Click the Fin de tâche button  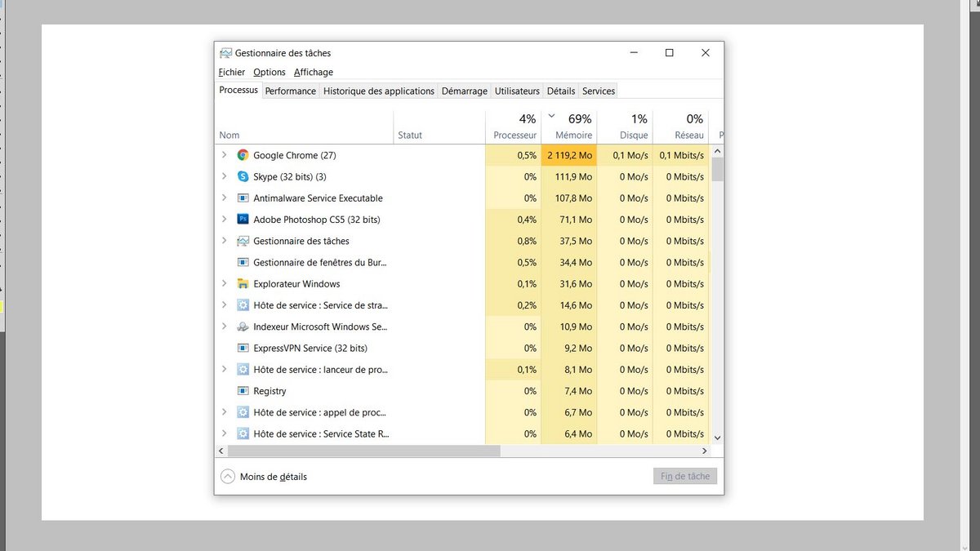coord(685,477)
